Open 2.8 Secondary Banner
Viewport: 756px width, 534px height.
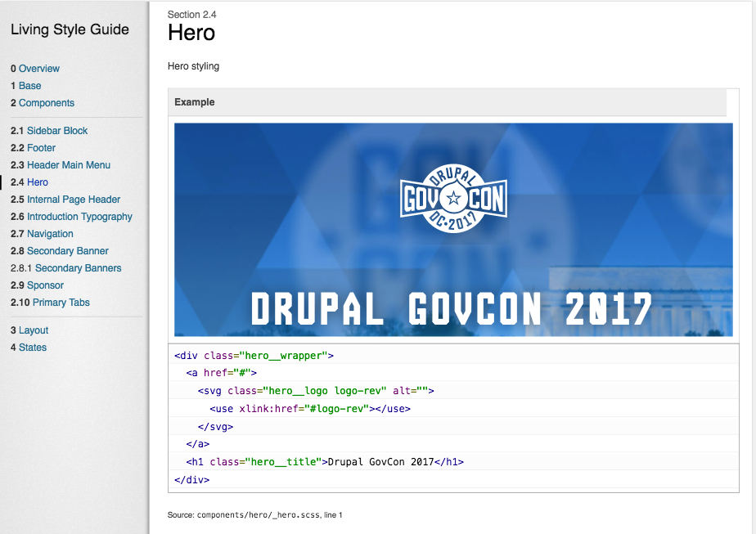coord(60,251)
